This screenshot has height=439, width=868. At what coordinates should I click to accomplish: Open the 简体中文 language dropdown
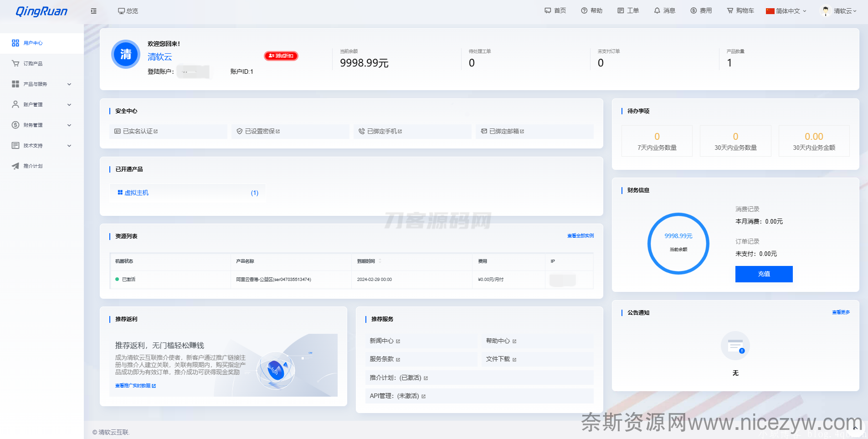click(x=786, y=11)
